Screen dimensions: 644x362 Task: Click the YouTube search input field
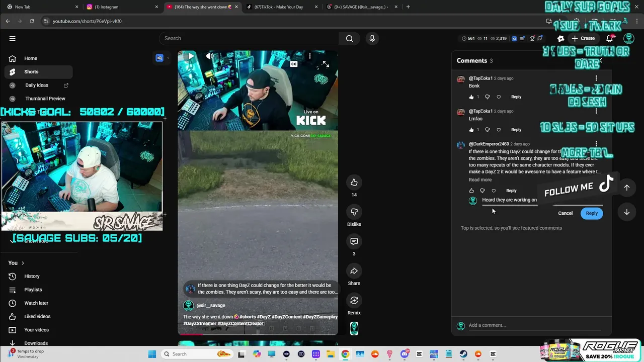pyautogui.click(x=250, y=38)
